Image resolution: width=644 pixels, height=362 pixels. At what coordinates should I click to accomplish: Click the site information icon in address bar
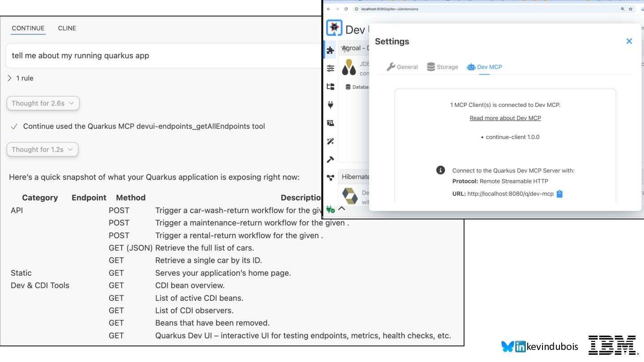[356, 9]
